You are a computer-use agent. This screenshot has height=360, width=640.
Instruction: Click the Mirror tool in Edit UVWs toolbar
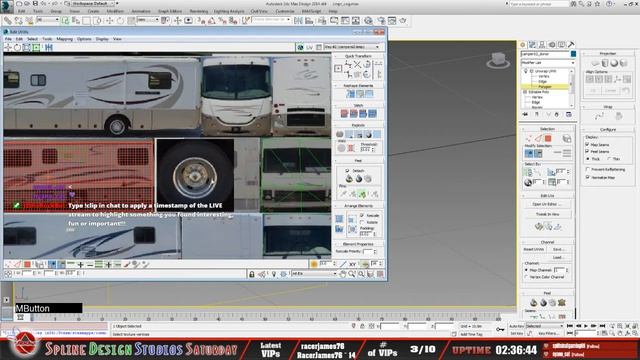pos(49,47)
